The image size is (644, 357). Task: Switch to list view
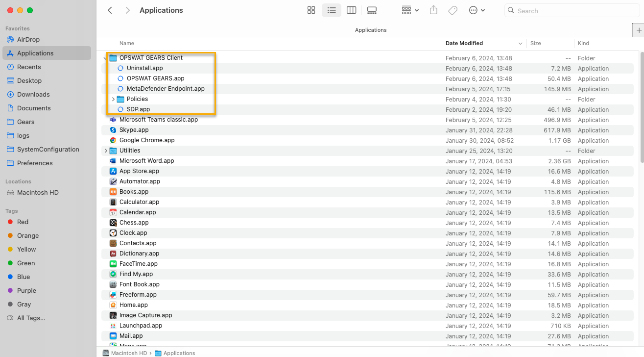tap(332, 10)
